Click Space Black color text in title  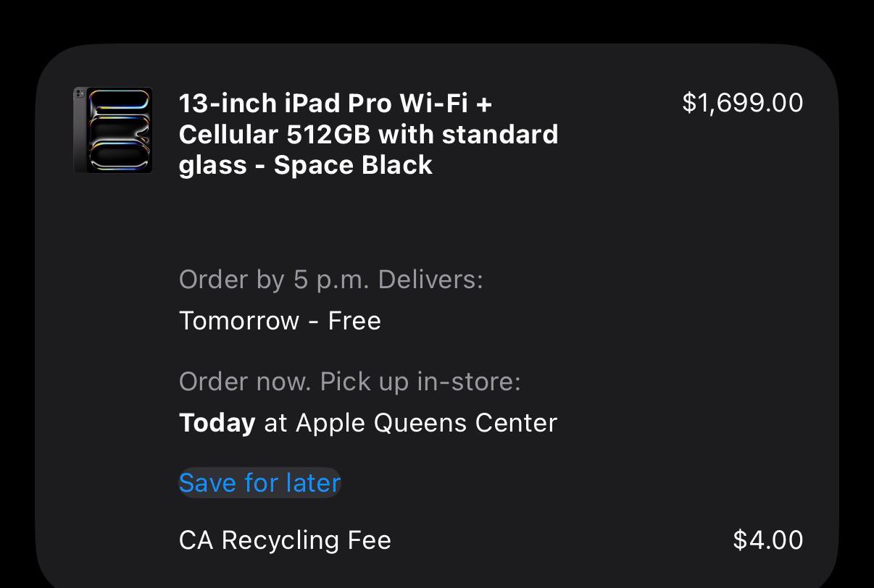[353, 165]
